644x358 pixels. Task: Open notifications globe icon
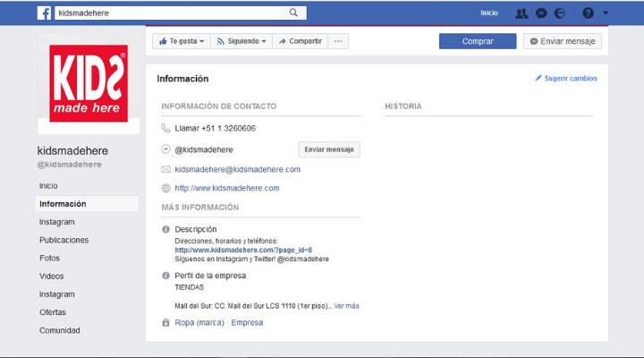pyautogui.click(x=560, y=13)
